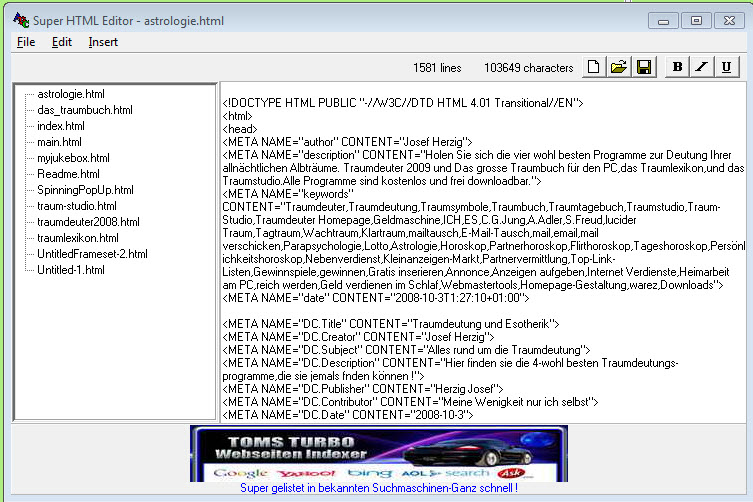
Task: Click the '103649 characters' counter
Action: pyautogui.click(x=529, y=68)
